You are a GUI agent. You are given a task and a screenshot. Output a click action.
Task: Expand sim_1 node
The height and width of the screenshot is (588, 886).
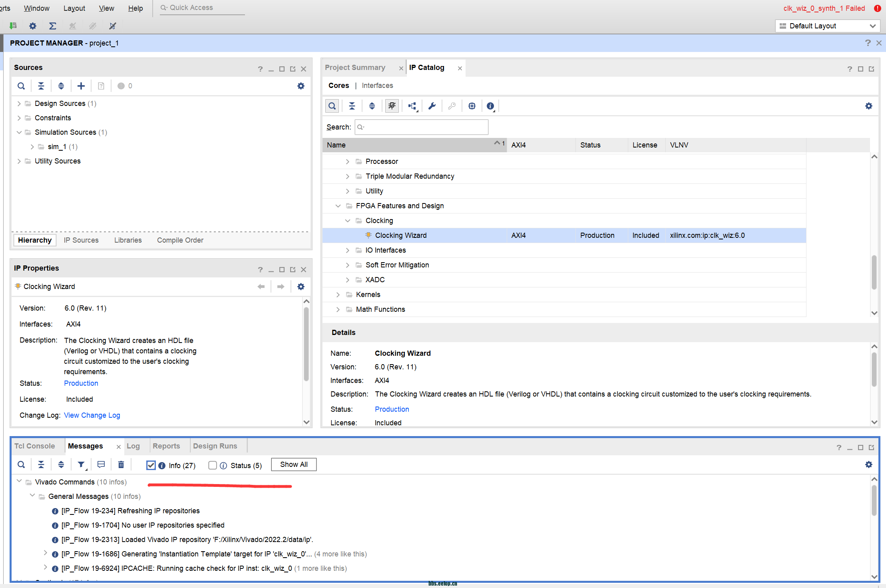(32, 147)
